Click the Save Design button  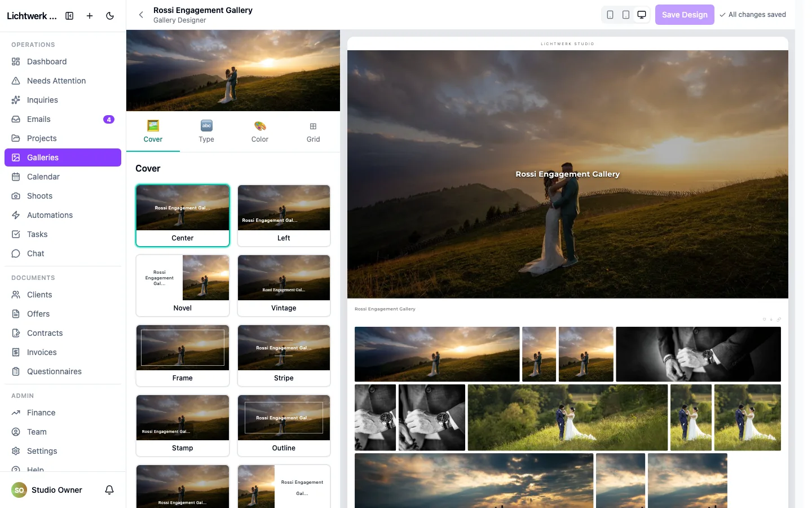(685, 15)
